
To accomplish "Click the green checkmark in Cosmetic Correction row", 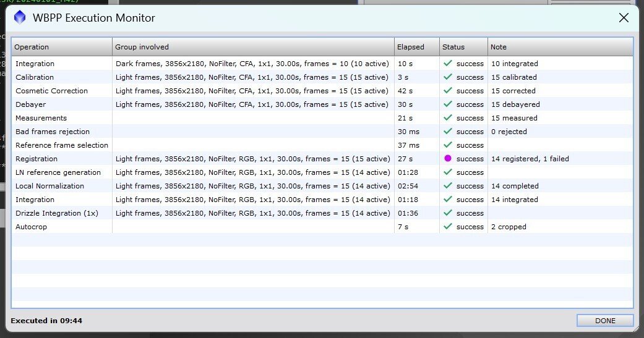I will click(x=448, y=90).
